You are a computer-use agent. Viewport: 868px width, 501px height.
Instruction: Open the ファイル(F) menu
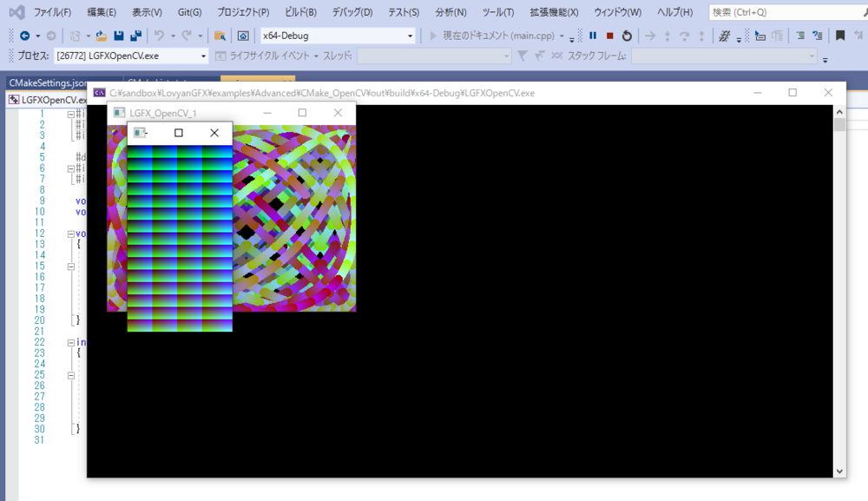tap(53, 12)
